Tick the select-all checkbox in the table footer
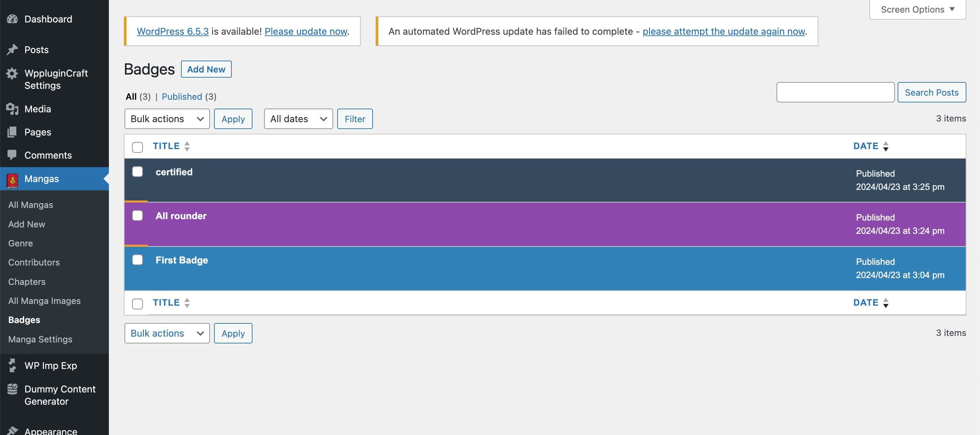The height and width of the screenshot is (435, 980). click(x=137, y=304)
